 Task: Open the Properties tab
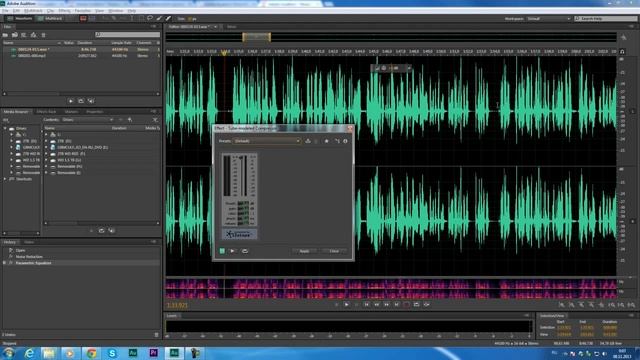95,112
